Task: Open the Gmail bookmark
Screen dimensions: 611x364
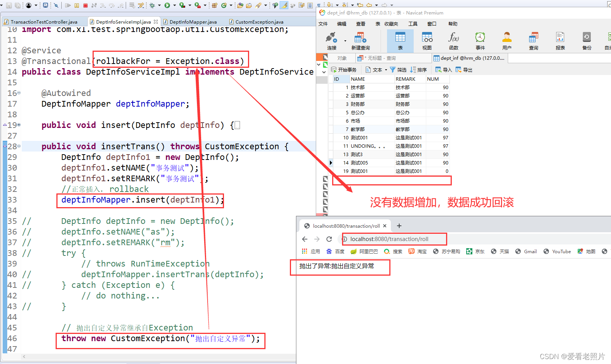Action: coord(526,251)
